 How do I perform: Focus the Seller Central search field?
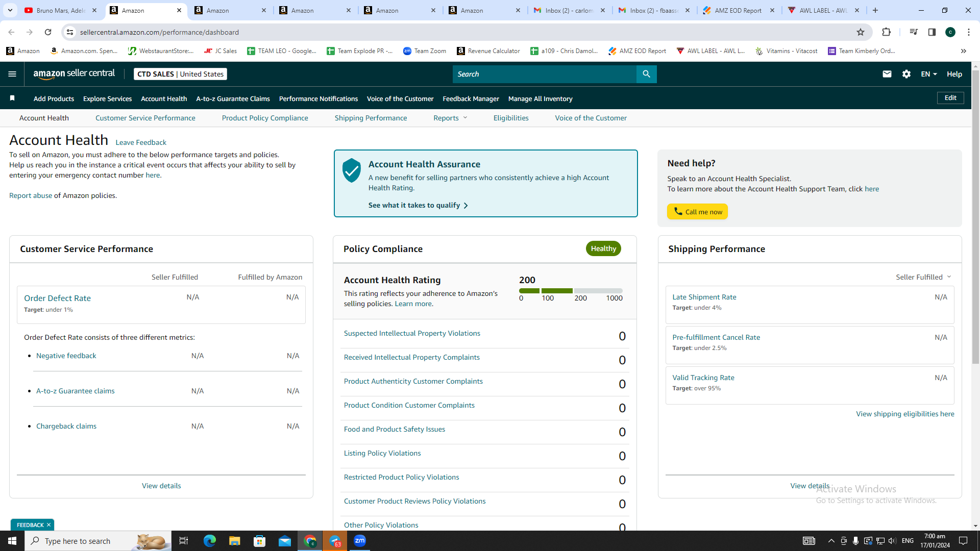[x=544, y=74]
